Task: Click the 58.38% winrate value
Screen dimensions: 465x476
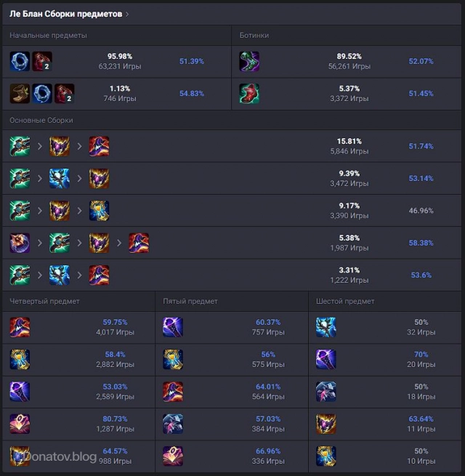Action: pos(421,243)
